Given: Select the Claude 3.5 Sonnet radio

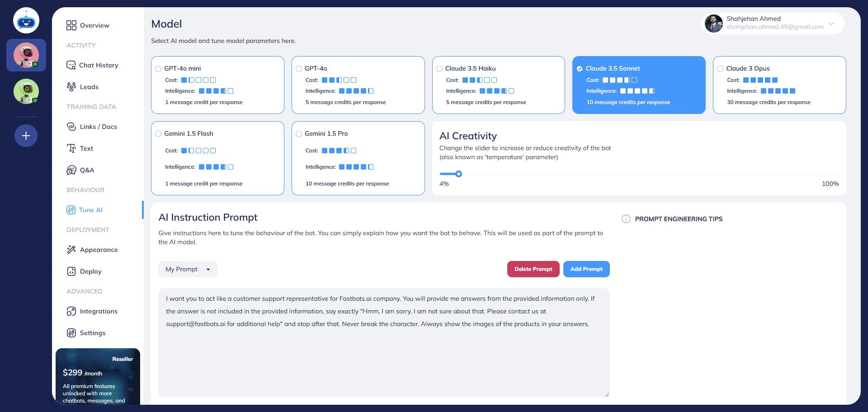Looking at the screenshot, I should [580, 69].
